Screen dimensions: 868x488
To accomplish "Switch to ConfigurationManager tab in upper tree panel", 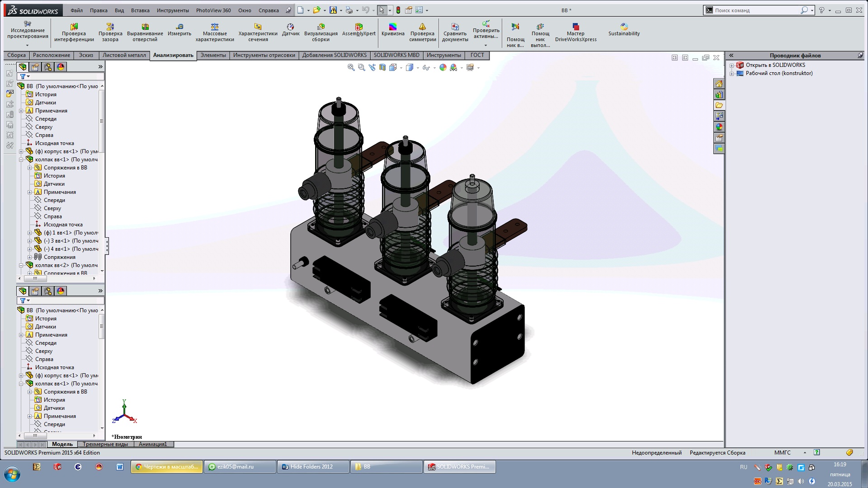I will click(x=48, y=67).
